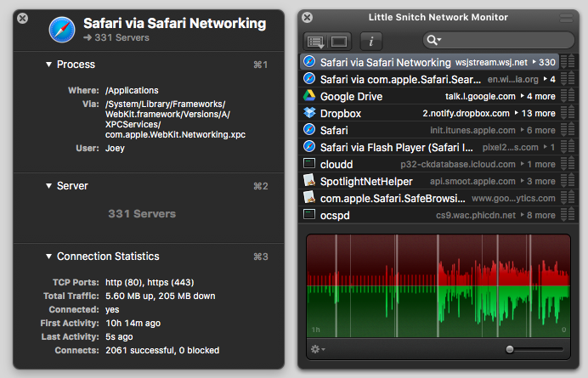This screenshot has height=378, width=588.
Task: Click the Via path com.apple.WebKit.Networking.xpc
Action: pos(175,134)
